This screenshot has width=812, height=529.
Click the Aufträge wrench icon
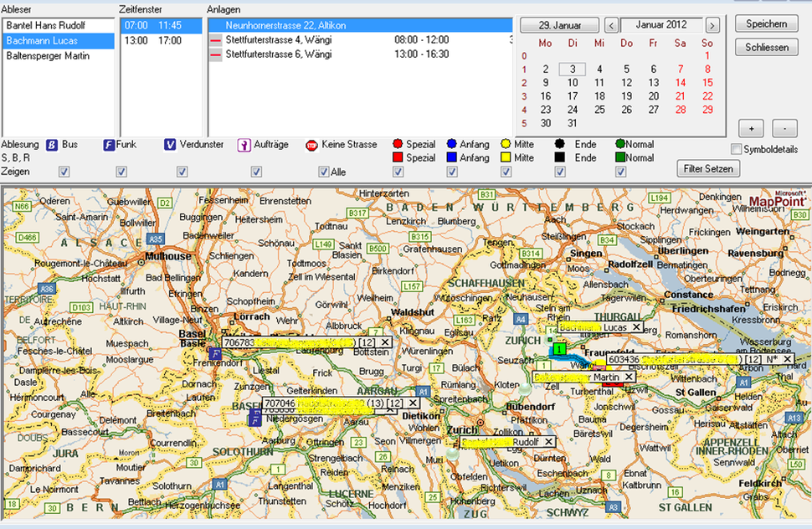tap(244, 146)
